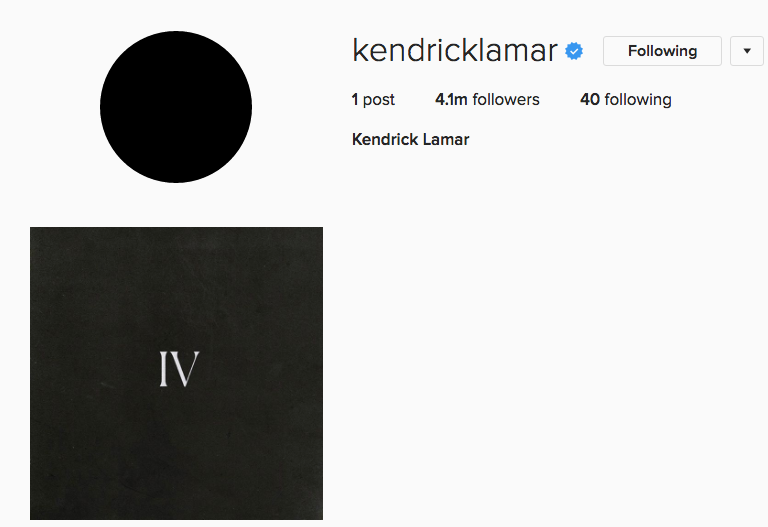Click the bold 4.1m number
The image size is (768, 527).
451,99
